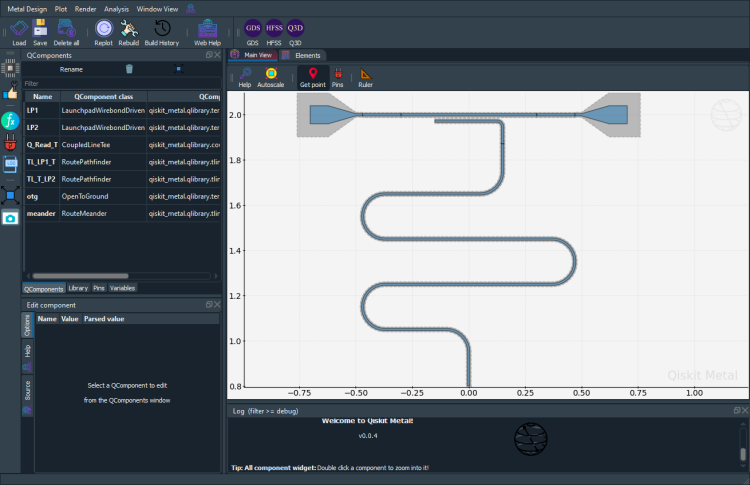This screenshot has width=750, height=485.
Task: Select the Options vertical tab
Action: click(x=27, y=325)
